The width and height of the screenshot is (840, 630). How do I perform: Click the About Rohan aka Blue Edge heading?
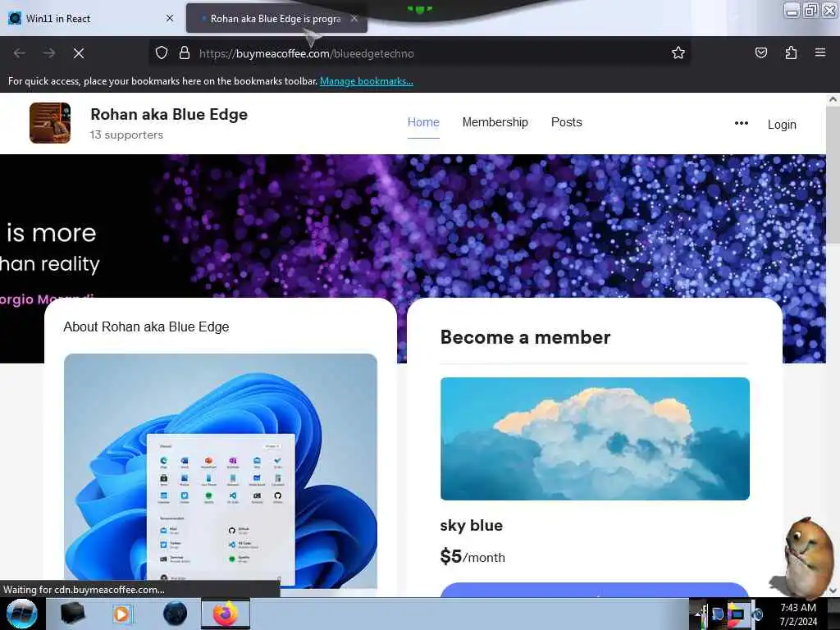pos(146,326)
